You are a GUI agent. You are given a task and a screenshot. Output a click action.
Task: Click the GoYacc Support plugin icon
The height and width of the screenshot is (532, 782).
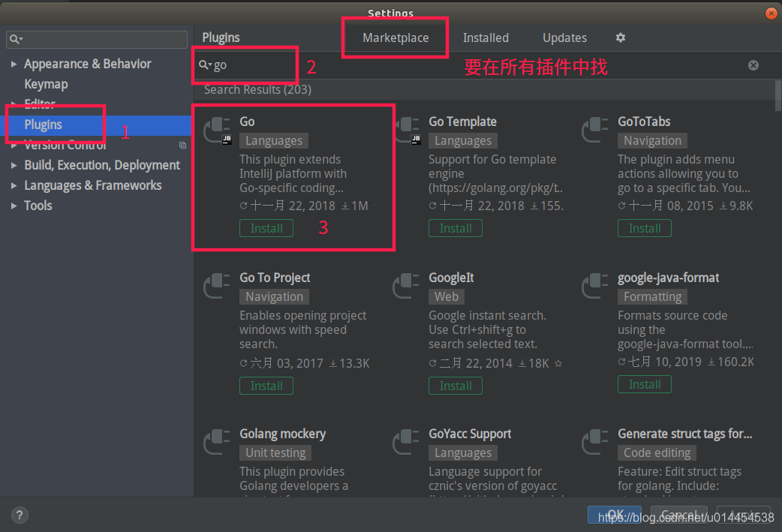406,442
